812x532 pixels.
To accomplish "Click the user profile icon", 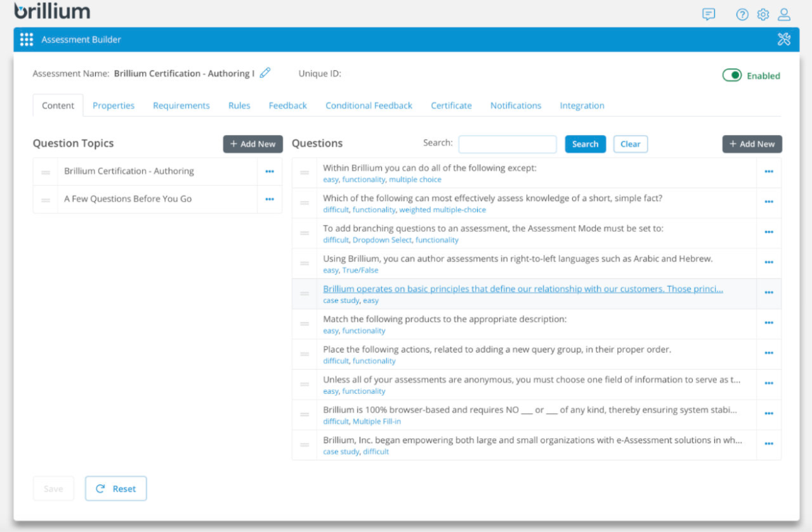I will [784, 14].
